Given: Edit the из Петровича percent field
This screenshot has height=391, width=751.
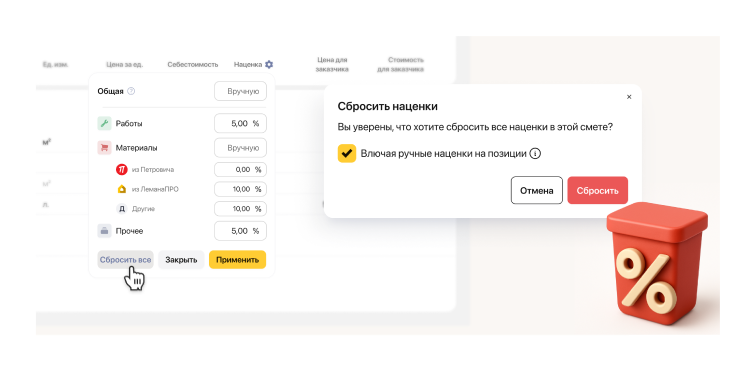Looking at the screenshot, I should [x=240, y=169].
